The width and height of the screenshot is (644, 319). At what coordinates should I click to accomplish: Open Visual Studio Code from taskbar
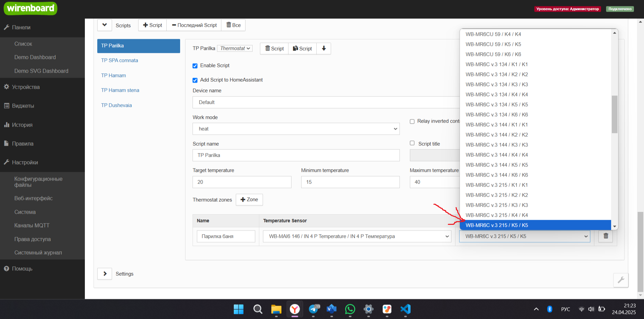coord(405,309)
